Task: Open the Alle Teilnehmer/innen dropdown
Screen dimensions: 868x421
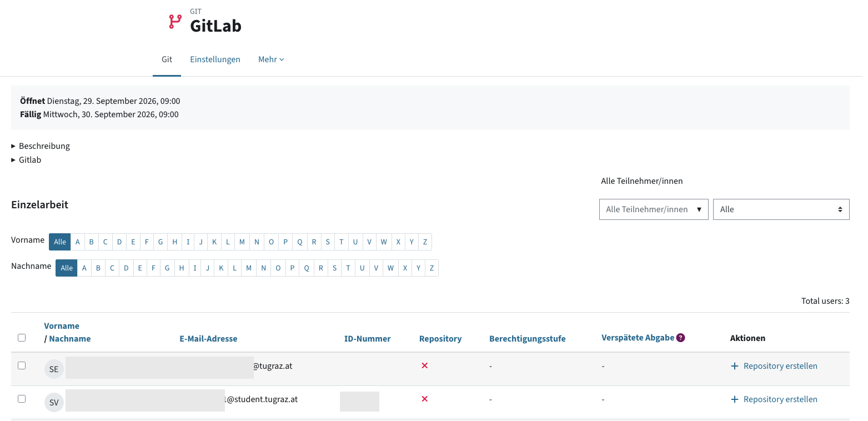Action: click(654, 209)
